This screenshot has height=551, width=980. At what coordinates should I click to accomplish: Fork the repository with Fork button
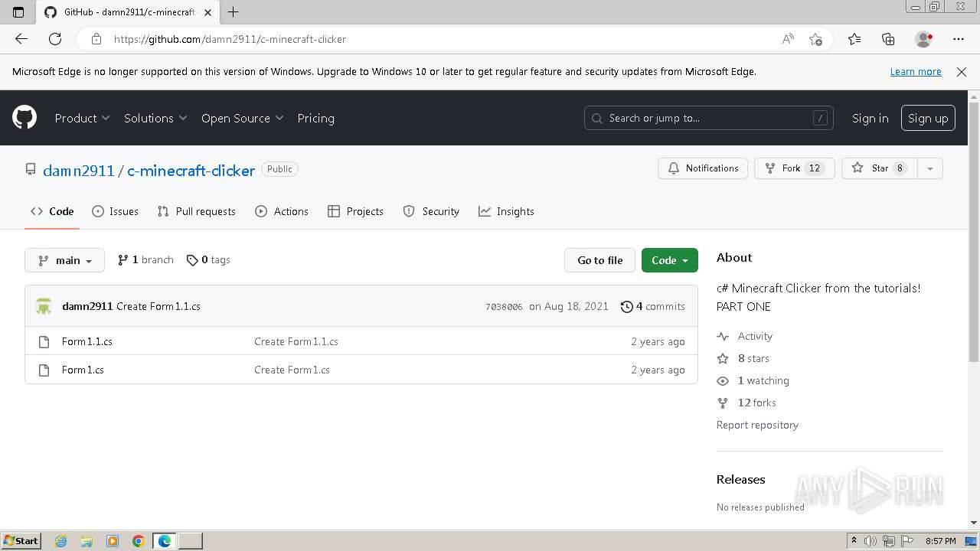pos(795,168)
